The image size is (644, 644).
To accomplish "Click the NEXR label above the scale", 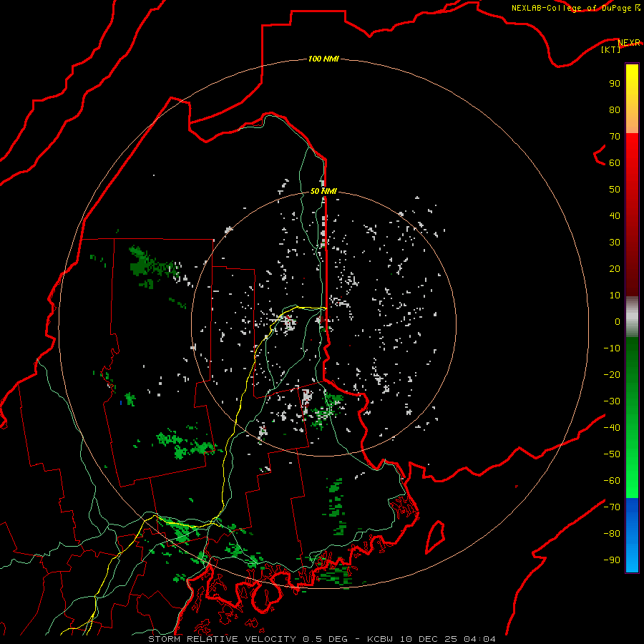I will coord(629,43).
